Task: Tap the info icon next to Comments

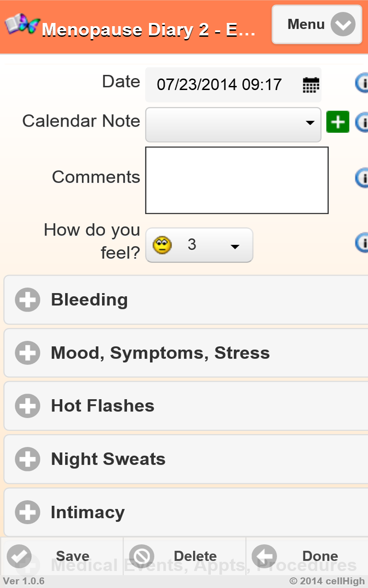Action: tap(363, 178)
